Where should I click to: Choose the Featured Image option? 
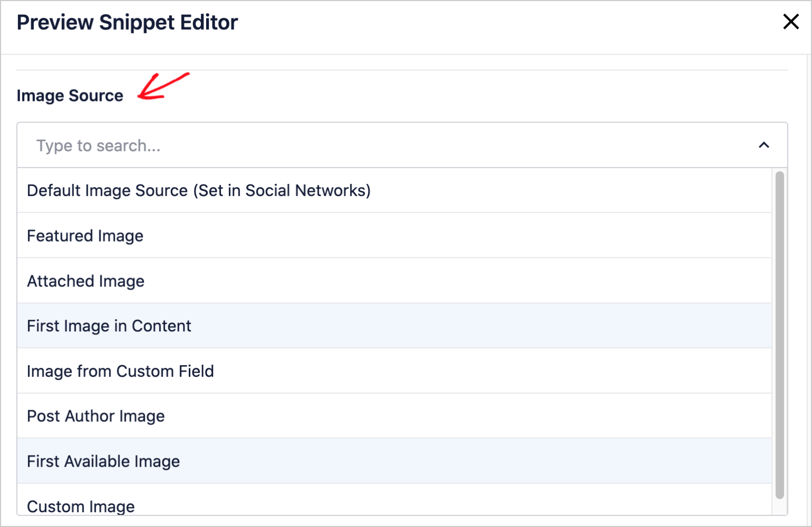click(x=85, y=236)
